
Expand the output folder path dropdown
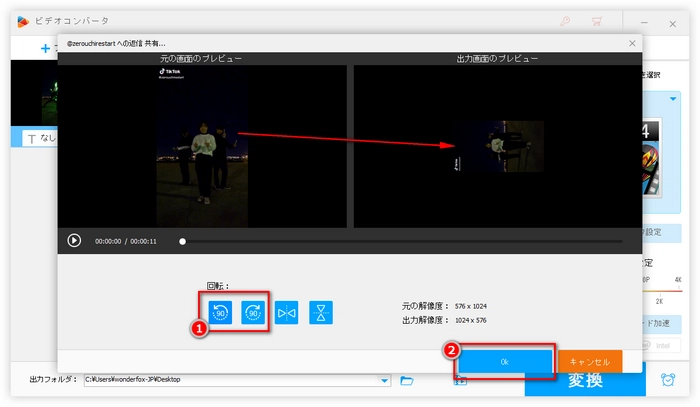tap(385, 380)
